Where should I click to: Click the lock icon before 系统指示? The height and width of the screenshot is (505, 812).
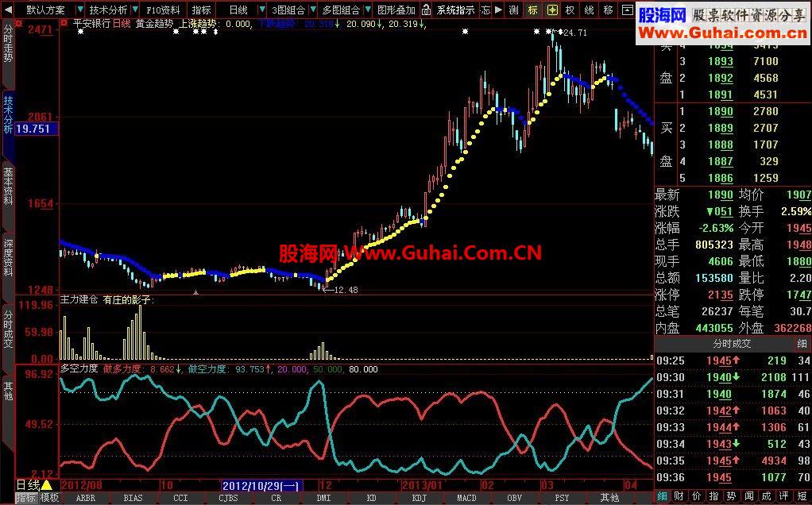tap(426, 10)
